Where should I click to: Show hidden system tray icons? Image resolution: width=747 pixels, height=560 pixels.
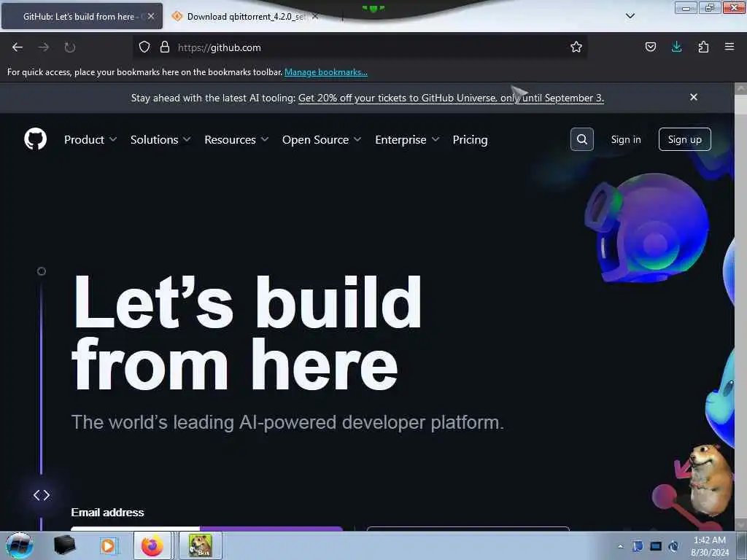[x=620, y=546]
